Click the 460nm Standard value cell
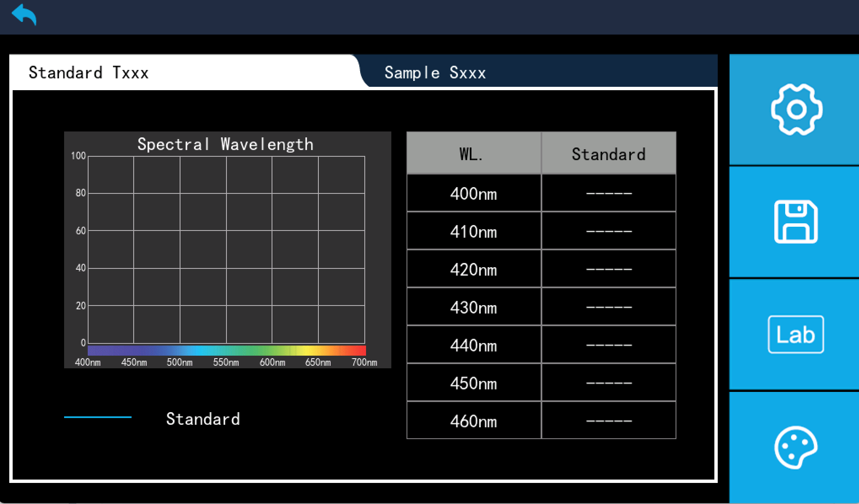The height and width of the screenshot is (504, 859). [x=609, y=421]
